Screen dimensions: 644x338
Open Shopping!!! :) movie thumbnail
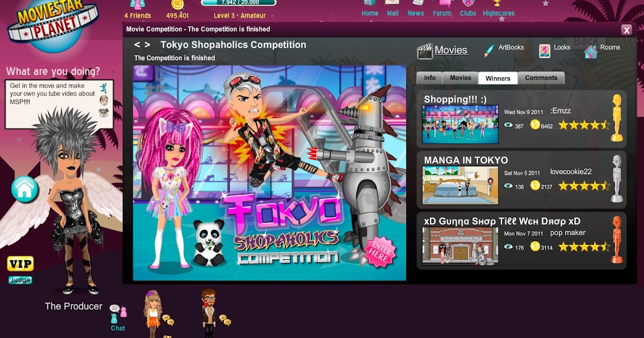460,124
